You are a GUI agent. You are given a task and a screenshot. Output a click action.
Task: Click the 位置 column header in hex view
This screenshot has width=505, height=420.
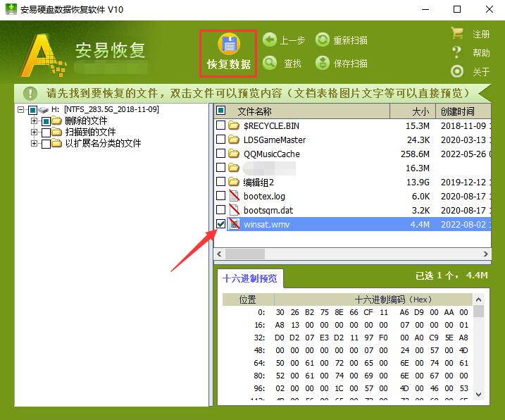247,299
